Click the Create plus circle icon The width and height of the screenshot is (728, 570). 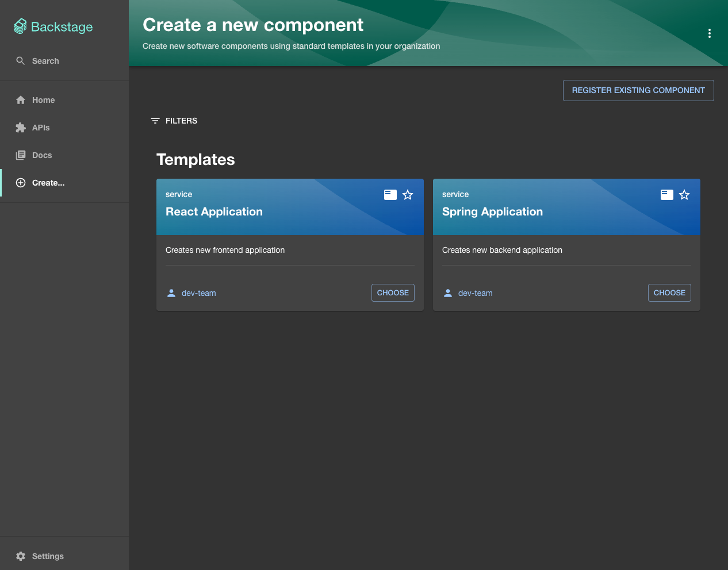[21, 183]
